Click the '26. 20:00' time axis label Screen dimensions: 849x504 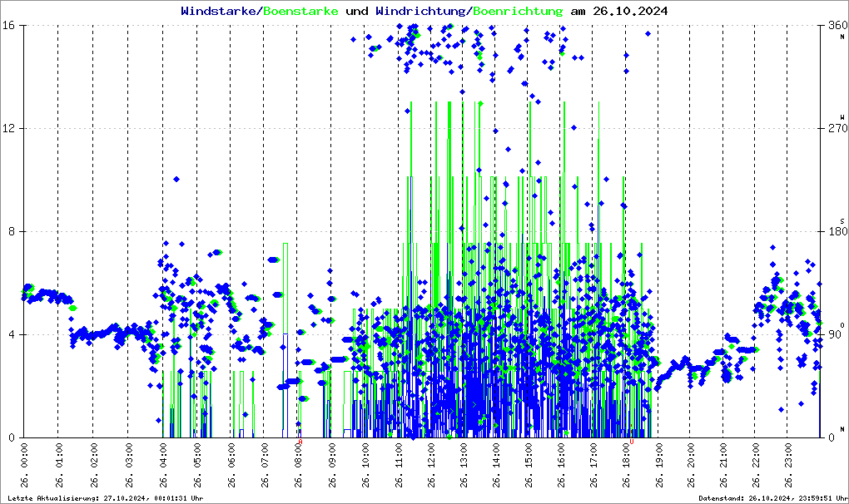click(x=690, y=465)
